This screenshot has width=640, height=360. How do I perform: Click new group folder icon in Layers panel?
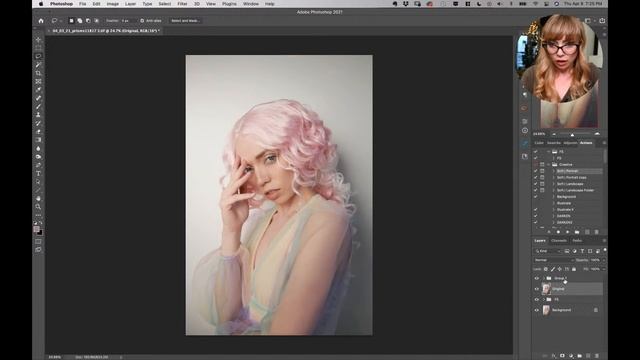580,356
